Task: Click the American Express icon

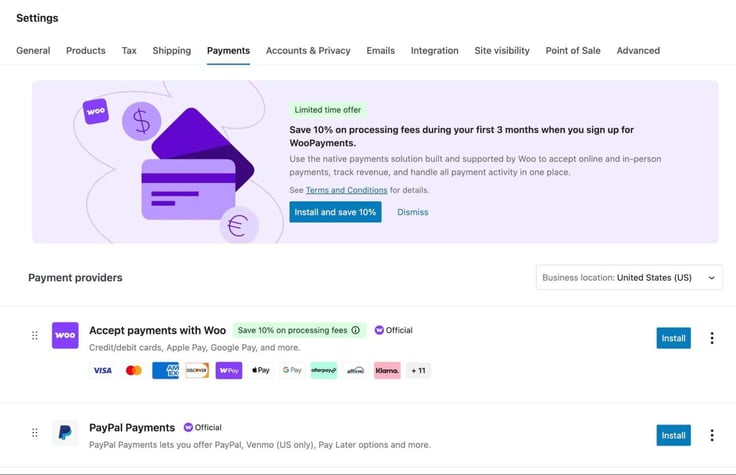Action: point(165,370)
